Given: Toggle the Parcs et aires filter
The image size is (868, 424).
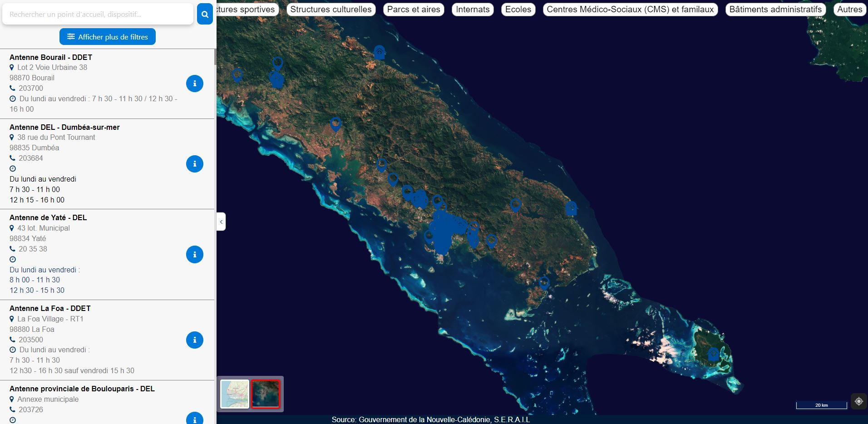Looking at the screenshot, I should (x=413, y=10).
